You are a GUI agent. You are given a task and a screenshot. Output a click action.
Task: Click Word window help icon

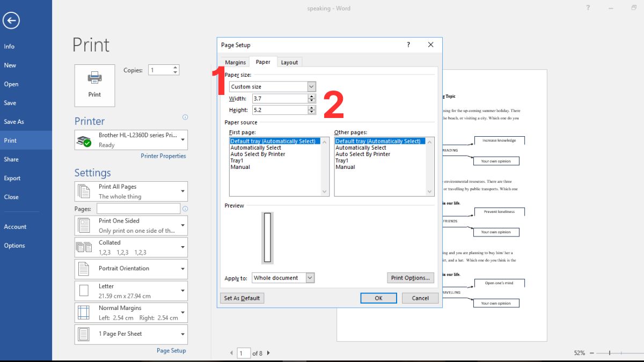tap(588, 8)
